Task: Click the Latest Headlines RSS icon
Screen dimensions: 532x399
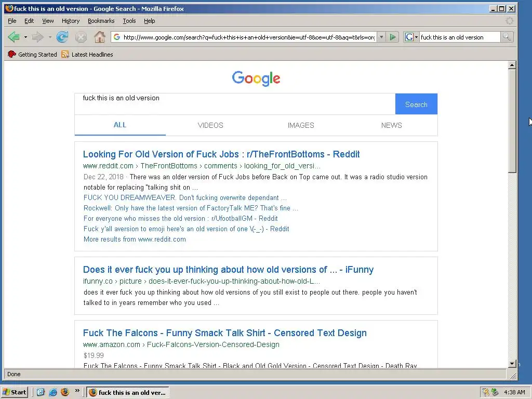Action: [x=65, y=54]
